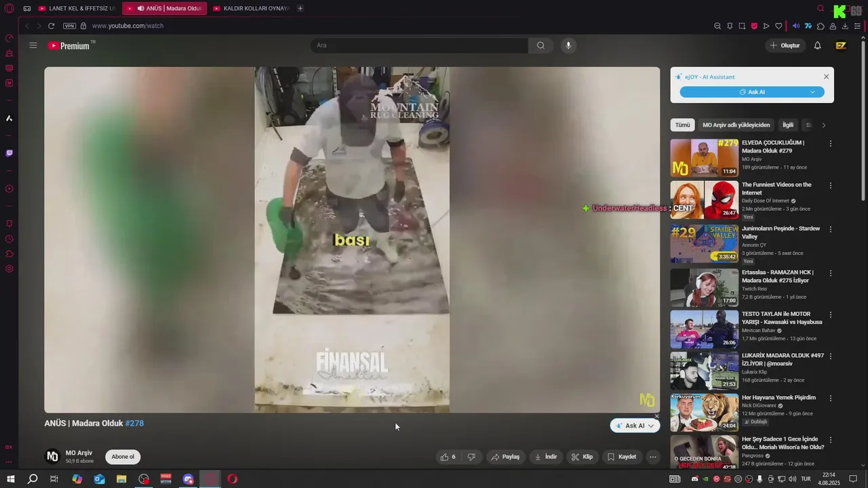Open options menu for 'ELVEDA ÇOCUKLUĞUM' video

(x=830, y=144)
